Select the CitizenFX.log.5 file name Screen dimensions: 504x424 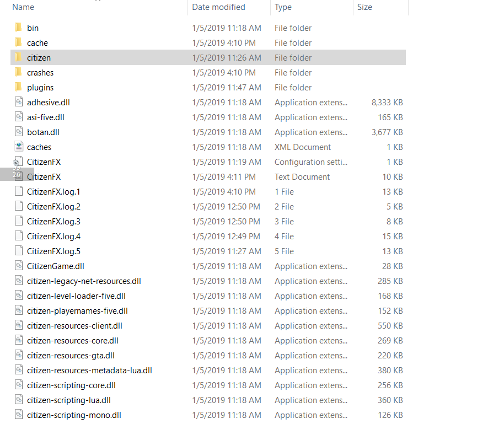(53, 251)
